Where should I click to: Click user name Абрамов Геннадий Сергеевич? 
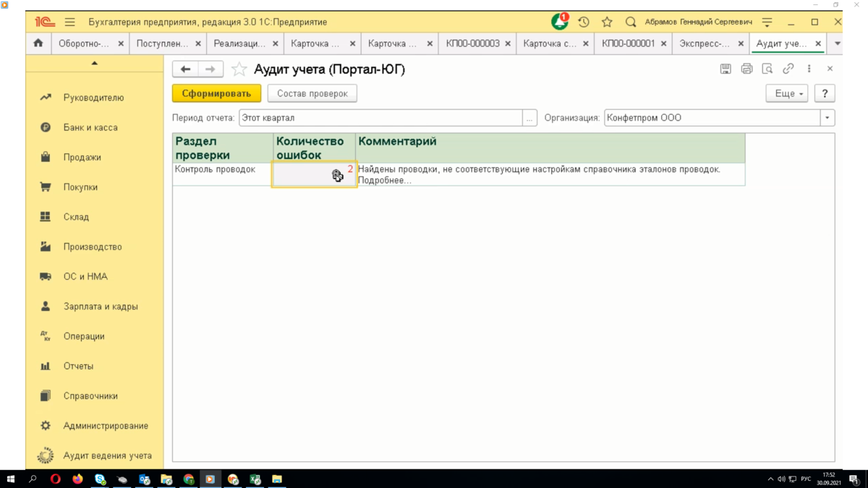699,22
